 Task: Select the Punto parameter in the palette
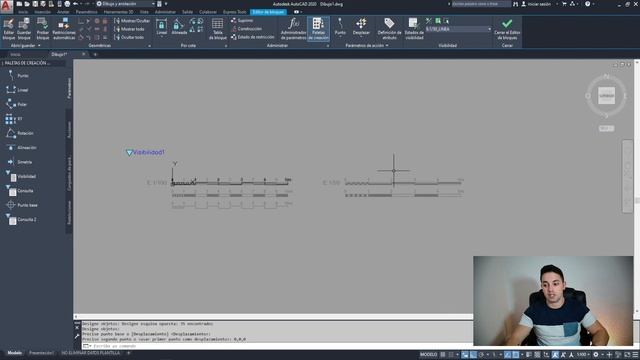18,76
